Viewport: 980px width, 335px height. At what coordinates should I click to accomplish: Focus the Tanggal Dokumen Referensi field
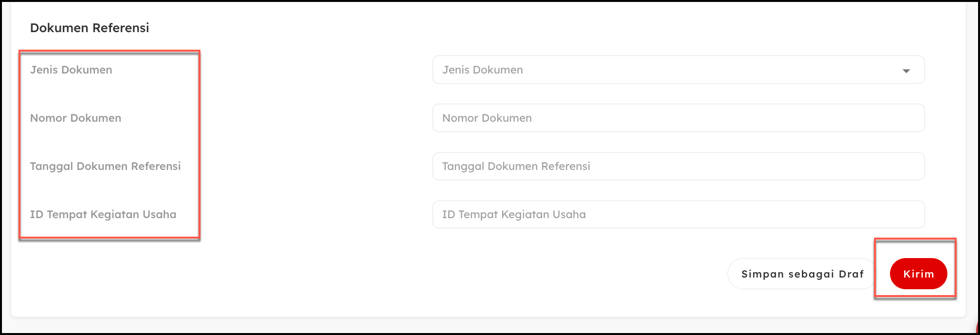[x=678, y=166]
